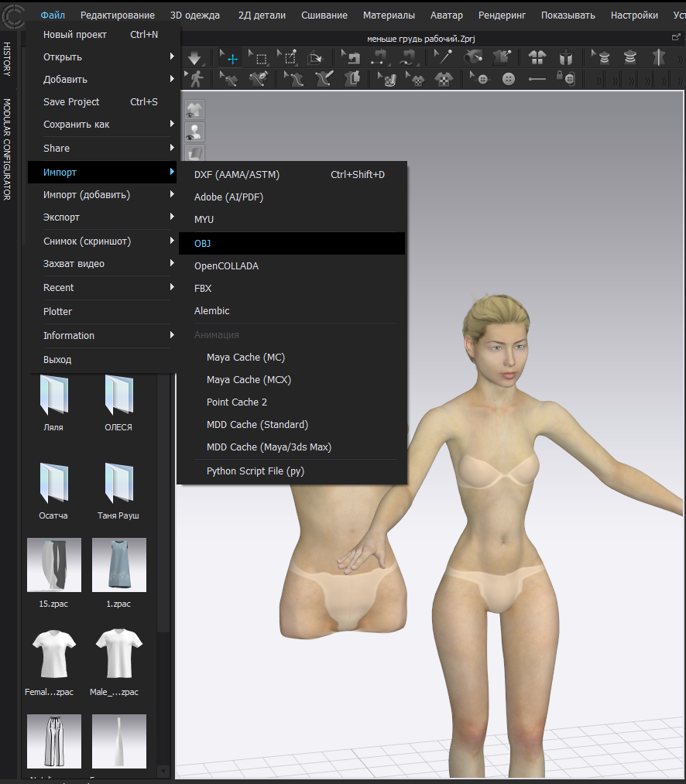Toggle the third display icon below avatar visibility
This screenshot has height=784, width=686.
click(x=194, y=153)
